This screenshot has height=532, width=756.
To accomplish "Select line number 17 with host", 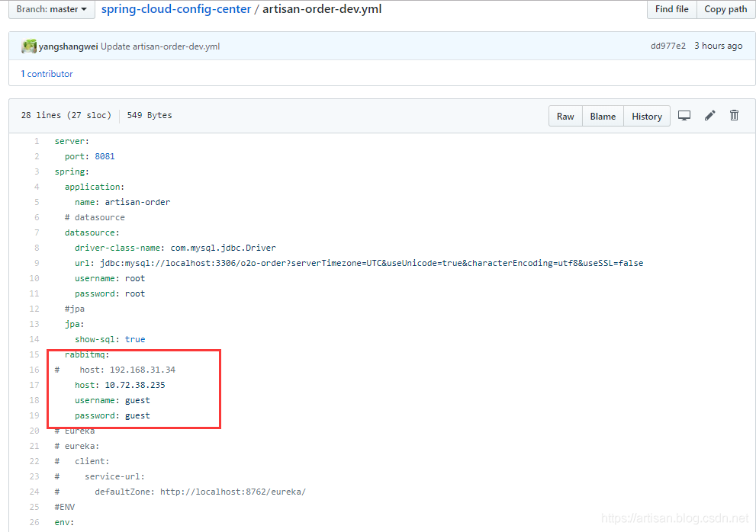I will tap(34, 385).
